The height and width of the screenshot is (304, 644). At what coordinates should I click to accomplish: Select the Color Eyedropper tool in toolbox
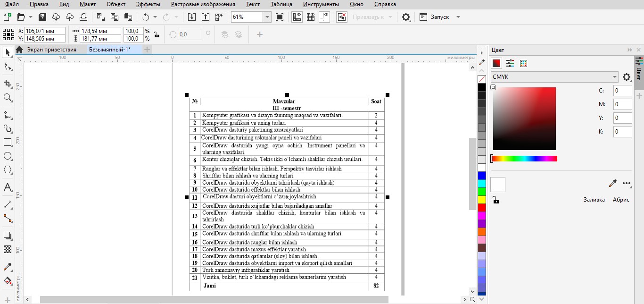[8, 267]
